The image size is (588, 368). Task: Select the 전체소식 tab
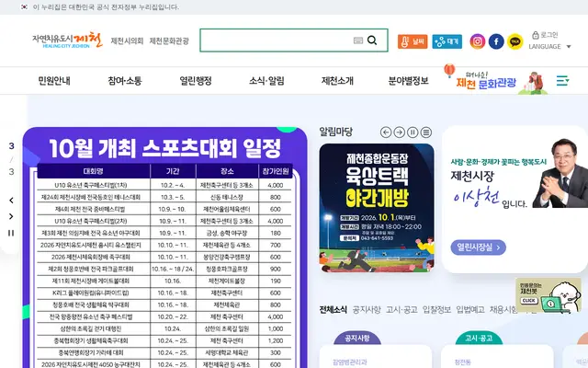click(333, 309)
